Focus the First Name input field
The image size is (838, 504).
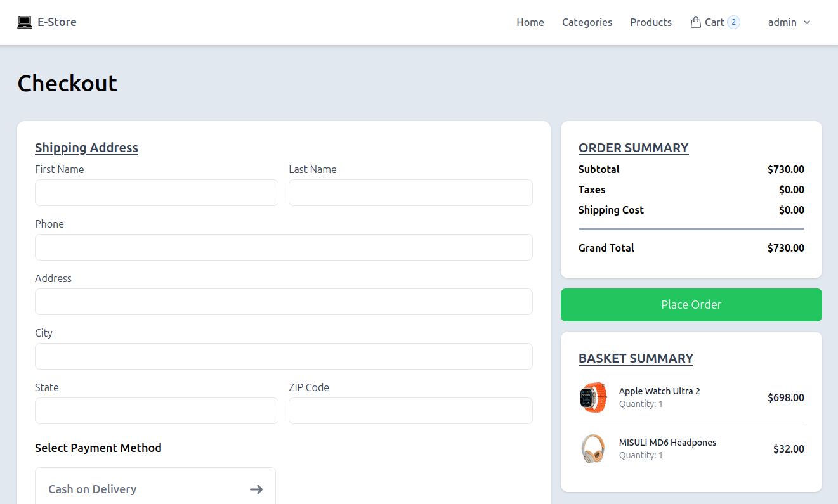pyautogui.click(x=156, y=193)
